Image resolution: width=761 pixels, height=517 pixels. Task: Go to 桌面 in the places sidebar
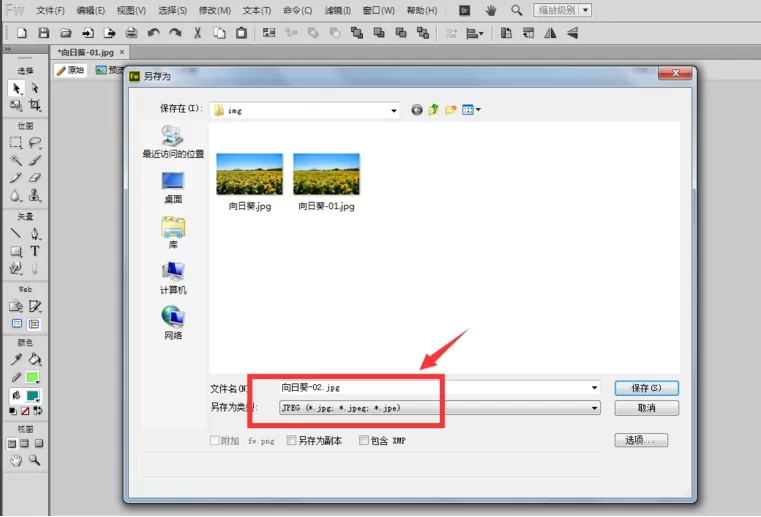(173, 187)
